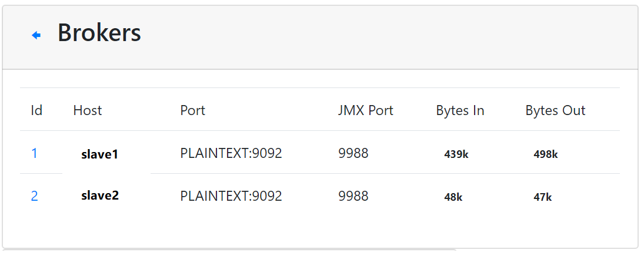Click the JMX Port column header
Screen dimensions: 644x253
[x=365, y=110]
